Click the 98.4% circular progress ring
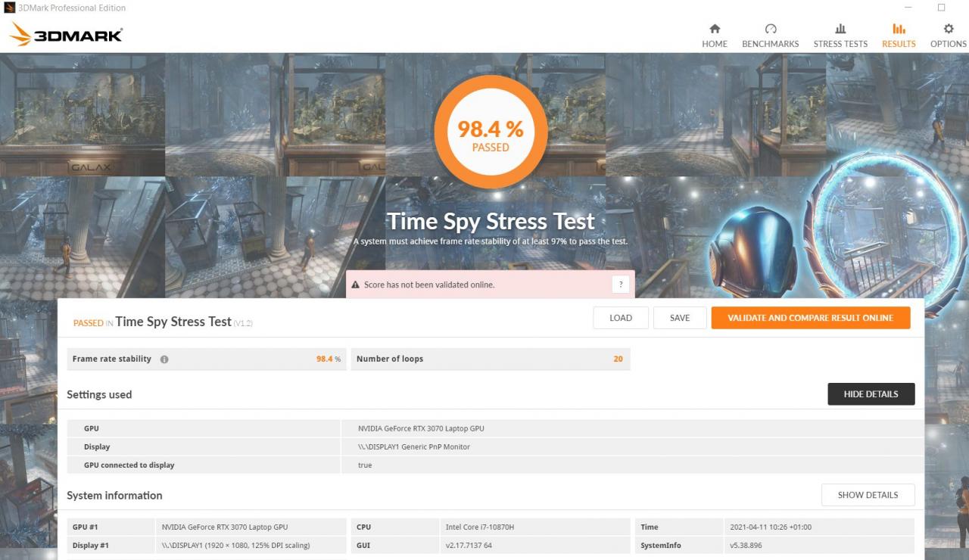The width and height of the screenshot is (969, 560). click(490, 130)
